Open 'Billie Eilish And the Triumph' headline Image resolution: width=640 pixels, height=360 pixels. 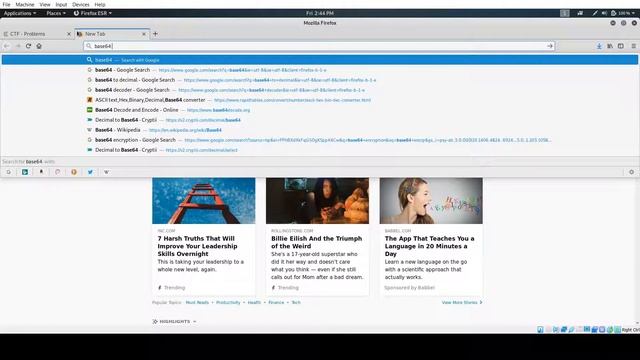316,242
